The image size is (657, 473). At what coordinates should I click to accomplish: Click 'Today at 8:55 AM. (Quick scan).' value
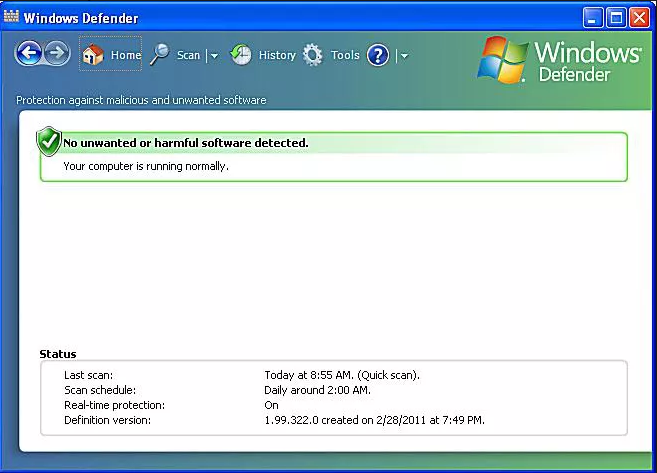(x=342, y=375)
